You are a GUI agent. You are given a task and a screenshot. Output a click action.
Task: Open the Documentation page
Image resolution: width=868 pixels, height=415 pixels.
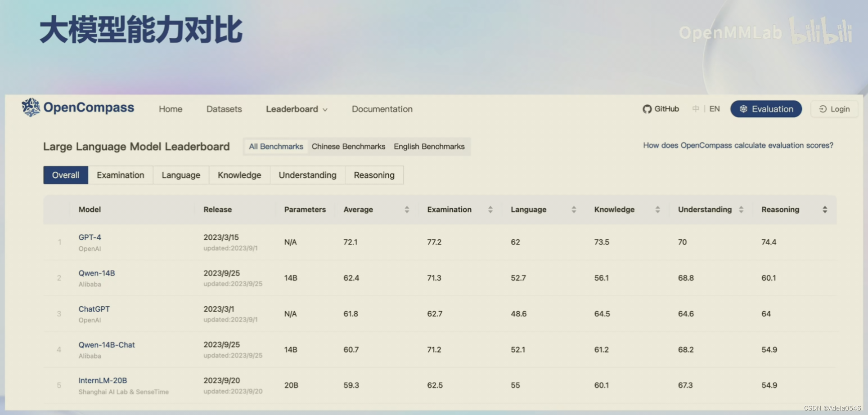tap(382, 109)
